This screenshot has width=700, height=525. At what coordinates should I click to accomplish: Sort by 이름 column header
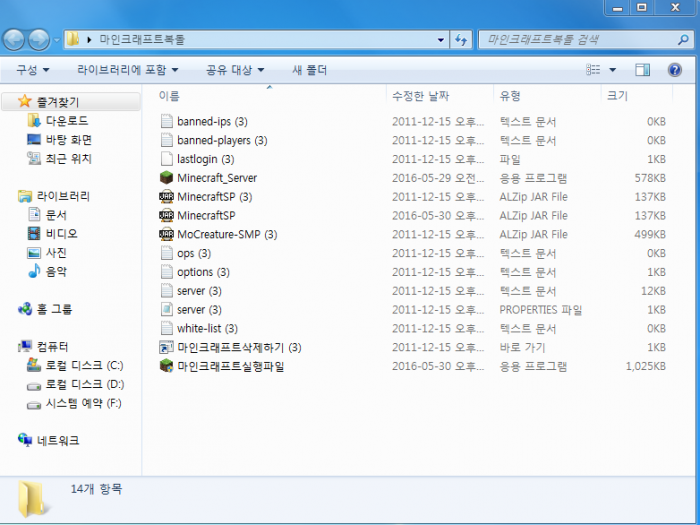click(x=169, y=96)
